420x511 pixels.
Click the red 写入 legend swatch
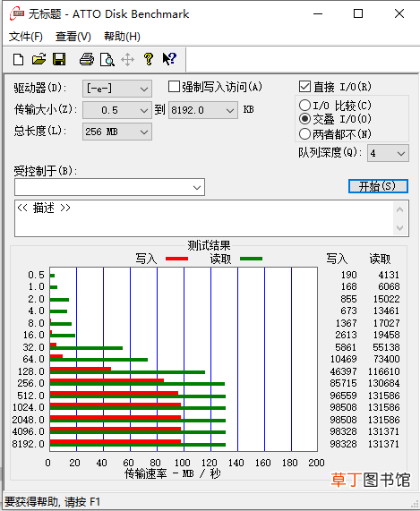176,259
